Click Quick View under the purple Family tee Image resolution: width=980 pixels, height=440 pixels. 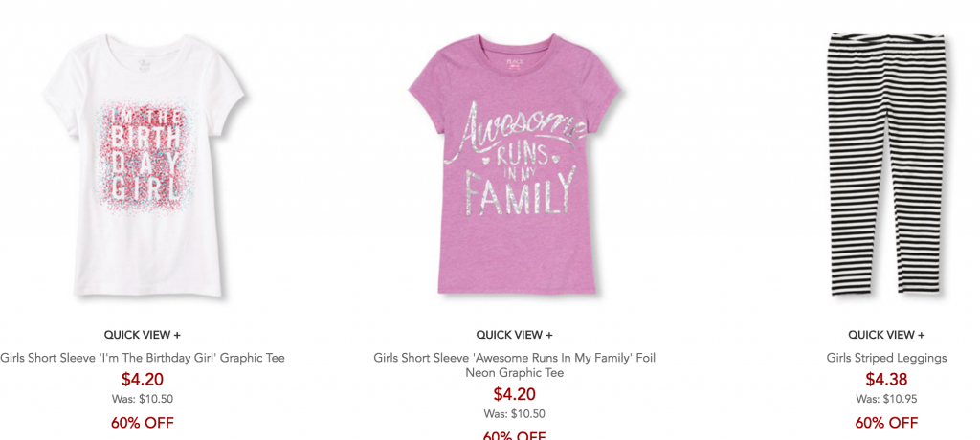514,335
